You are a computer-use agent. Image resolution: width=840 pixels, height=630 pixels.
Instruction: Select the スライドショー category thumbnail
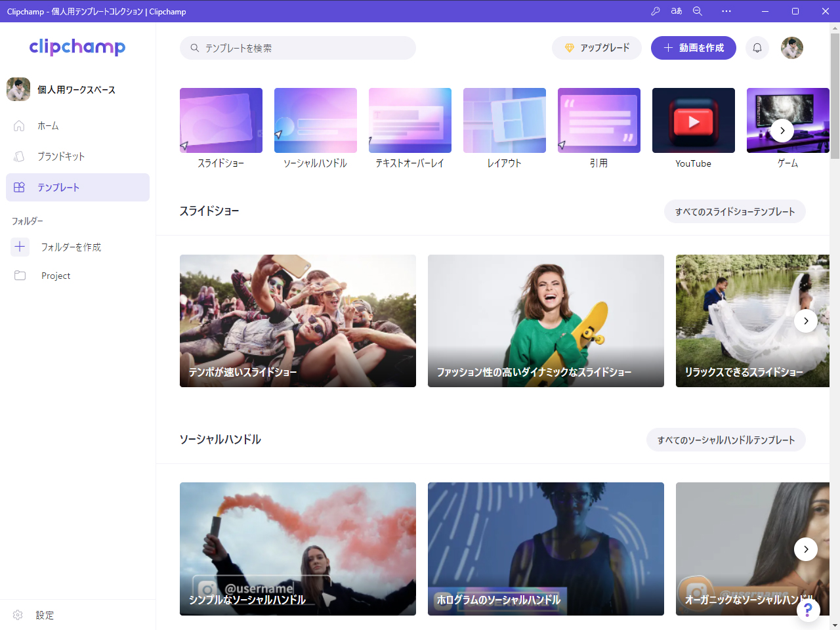coord(221,120)
